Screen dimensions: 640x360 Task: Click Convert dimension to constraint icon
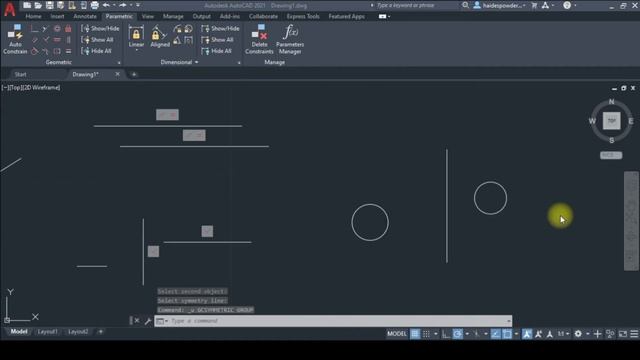(x=189, y=40)
